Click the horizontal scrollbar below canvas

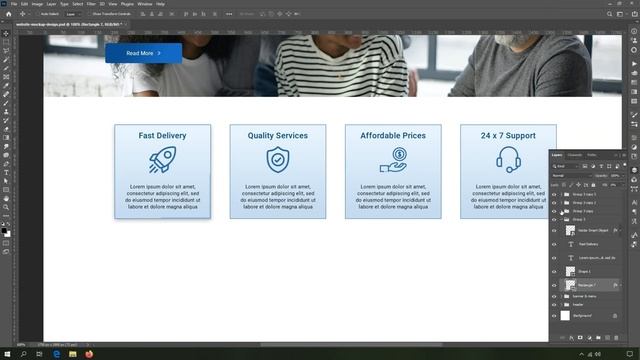351,345
